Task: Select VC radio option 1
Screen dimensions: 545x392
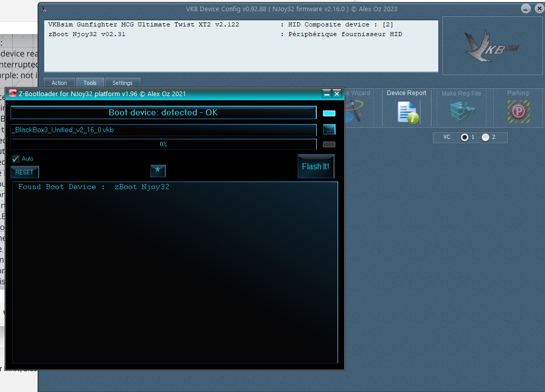Action: click(x=464, y=137)
